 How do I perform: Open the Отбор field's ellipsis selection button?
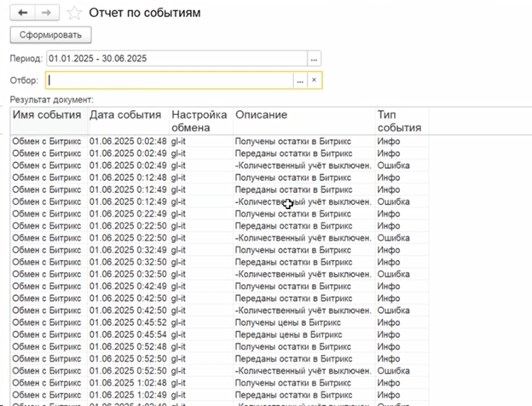click(x=299, y=80)
